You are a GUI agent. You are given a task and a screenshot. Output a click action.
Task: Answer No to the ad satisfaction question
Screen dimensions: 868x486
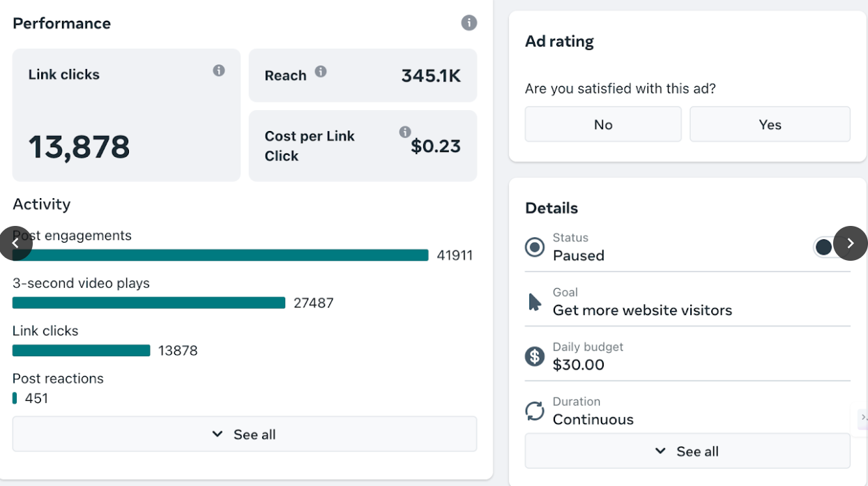(x=602, y=124)
